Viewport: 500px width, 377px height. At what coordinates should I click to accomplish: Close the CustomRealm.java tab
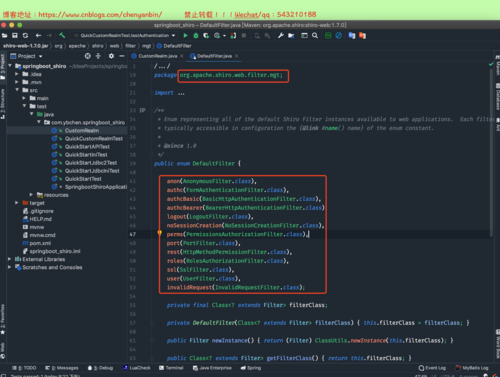(182, 56)
